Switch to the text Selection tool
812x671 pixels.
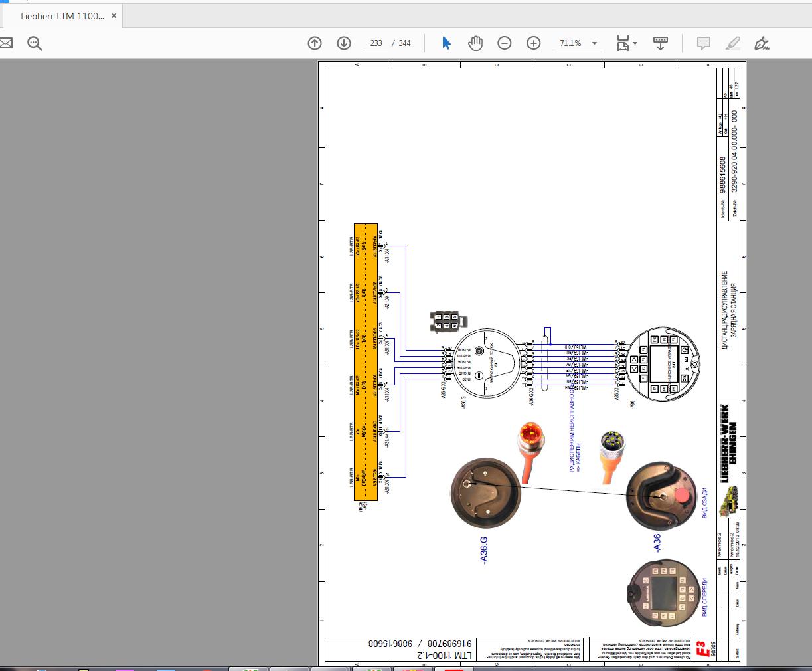point(446,43)
